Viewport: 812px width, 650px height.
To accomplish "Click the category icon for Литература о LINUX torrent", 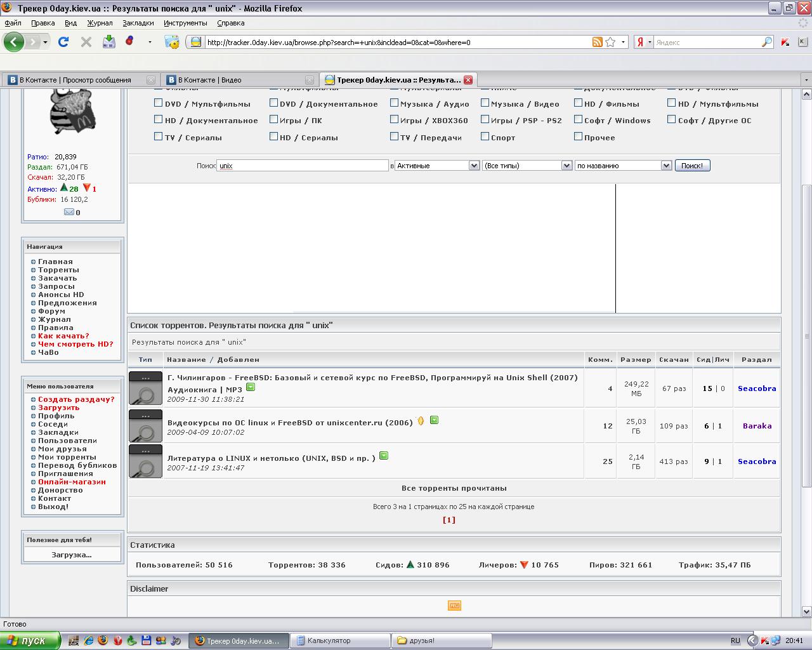I will (x=145, y=461).
